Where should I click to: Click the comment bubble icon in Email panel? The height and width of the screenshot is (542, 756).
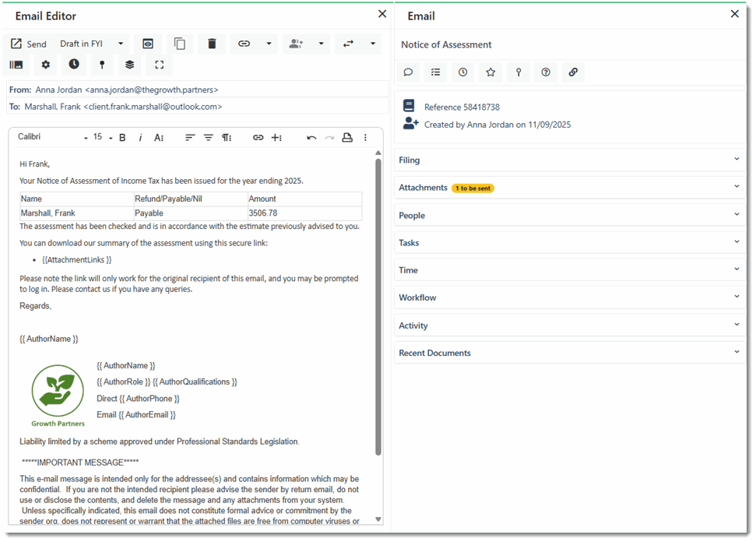tap(408, 72)
